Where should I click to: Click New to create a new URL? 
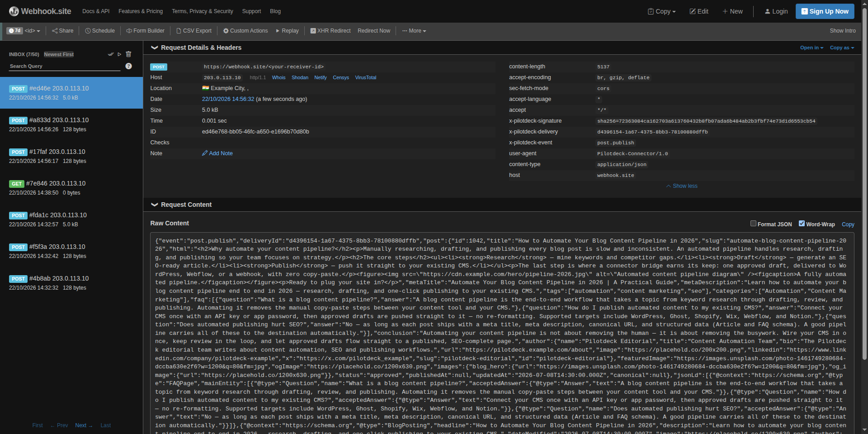coord(732,11)
